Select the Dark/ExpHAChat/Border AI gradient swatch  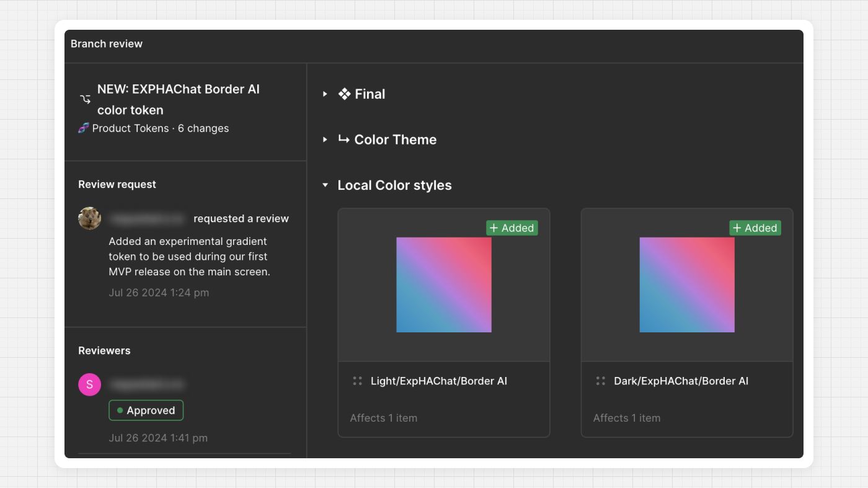687,285
